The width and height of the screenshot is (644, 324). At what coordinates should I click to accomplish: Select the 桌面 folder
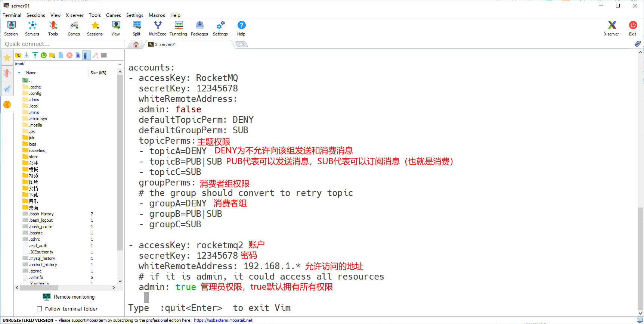tap(30, 208)
